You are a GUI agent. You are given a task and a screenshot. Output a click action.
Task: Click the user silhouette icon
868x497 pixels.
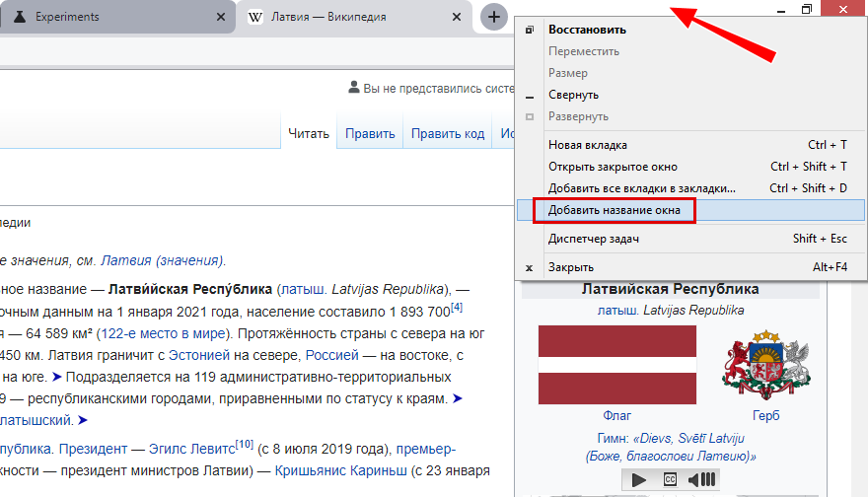[354, 87]
